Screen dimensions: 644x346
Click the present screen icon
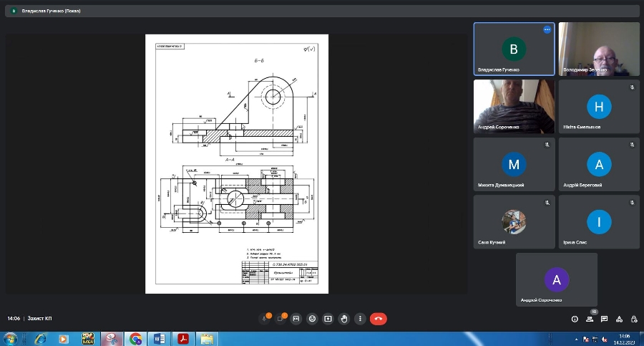[328, 318]
